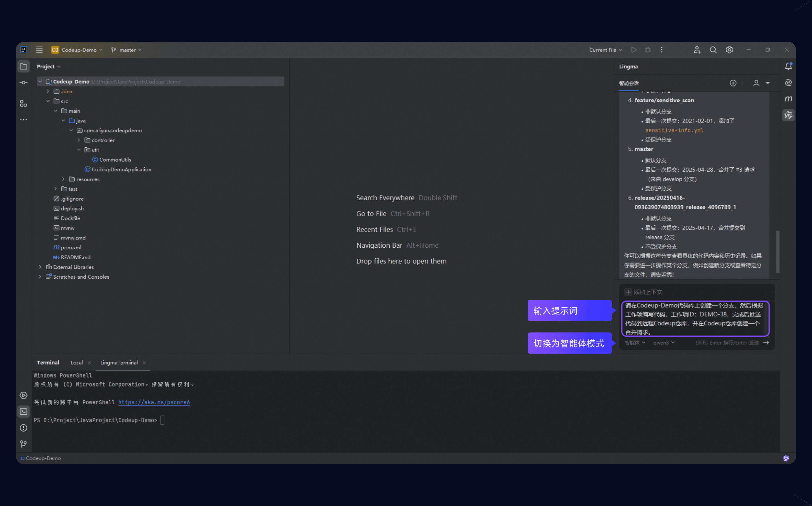Viewport: 812px width, 506px height.
Task: Open the Notifications bell
Action: 788,66
